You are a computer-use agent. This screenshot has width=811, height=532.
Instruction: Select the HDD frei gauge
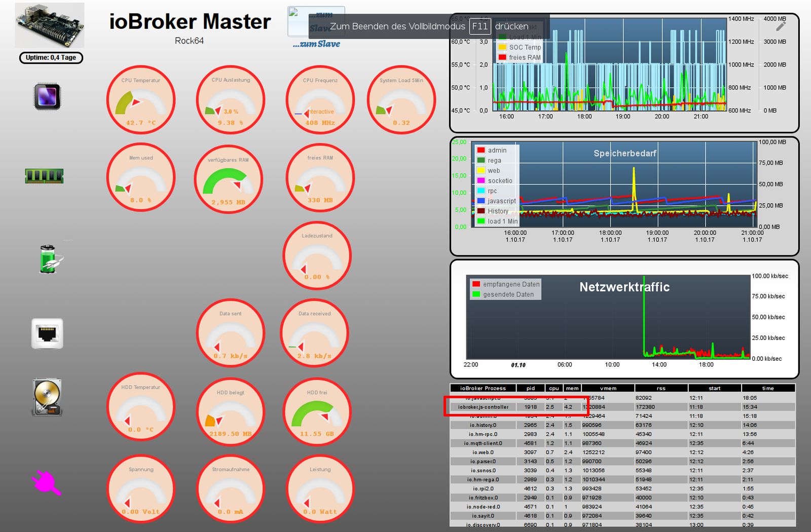(317, 411)
